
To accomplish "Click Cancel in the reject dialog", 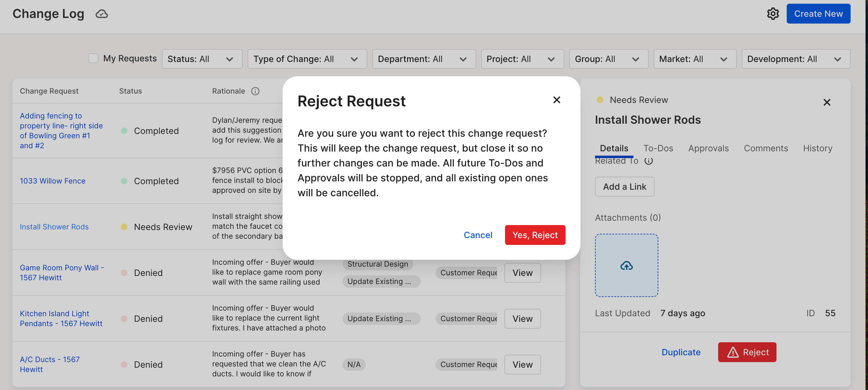I will pos(478,235).
